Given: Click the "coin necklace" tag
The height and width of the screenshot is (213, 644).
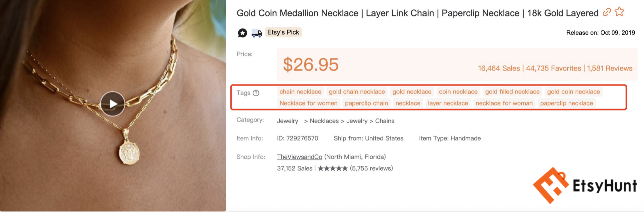Looking at the screenshot, I should [x=458, y=92].
